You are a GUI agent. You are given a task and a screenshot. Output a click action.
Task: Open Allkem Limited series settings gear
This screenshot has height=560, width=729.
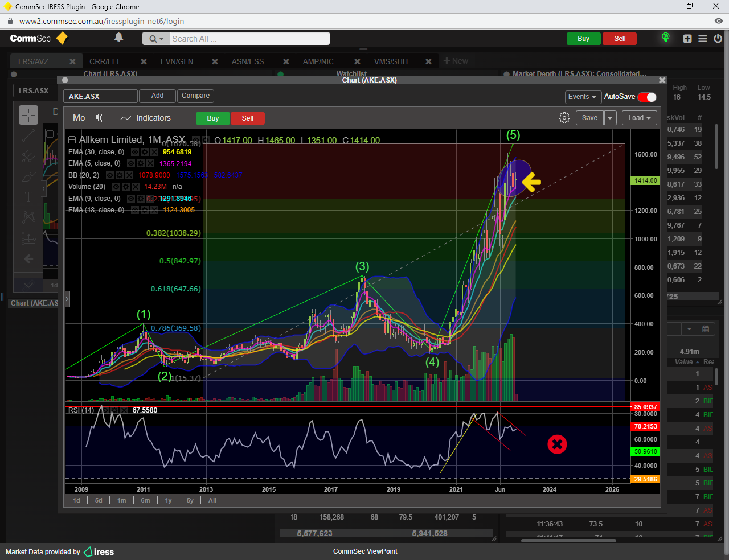coord(206,139)
